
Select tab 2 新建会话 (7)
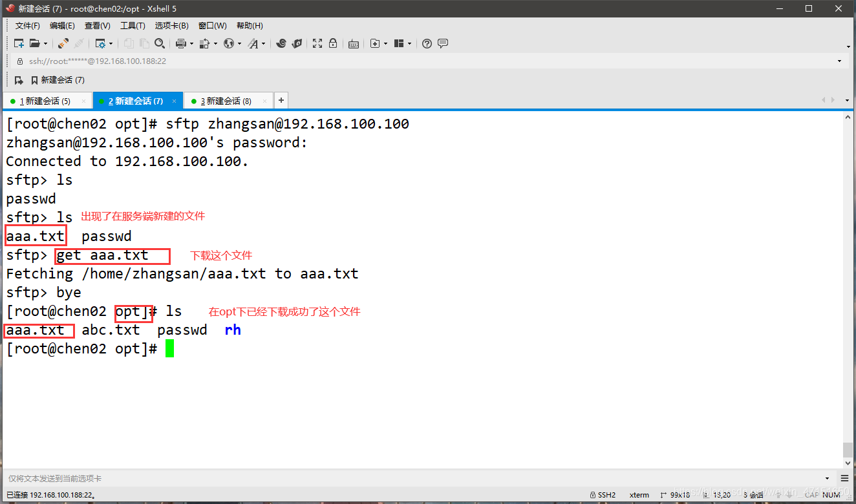click(138, 101)
